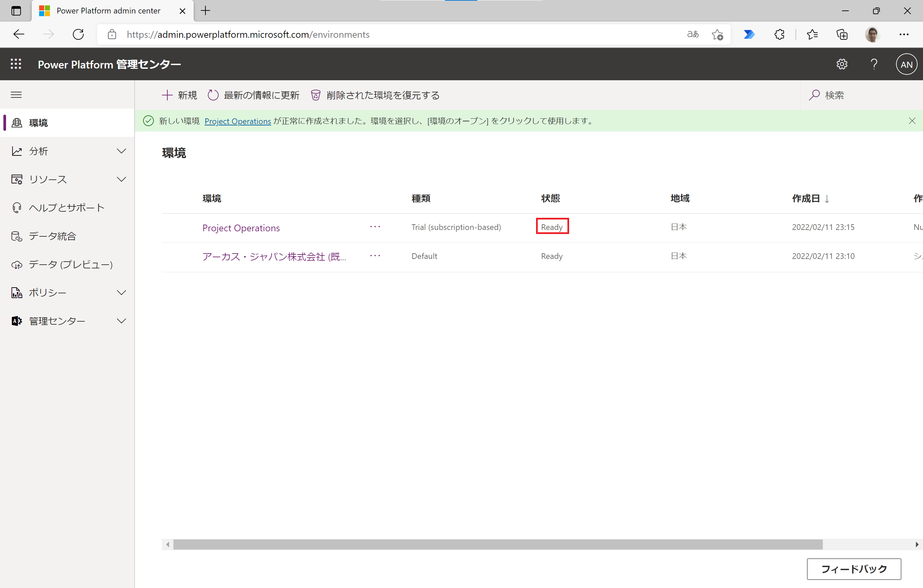The width and height of the screenshot is (923, 588).
Task: Open more options for アーカス・ジャパン row
Action: click(x=375, y=256)
